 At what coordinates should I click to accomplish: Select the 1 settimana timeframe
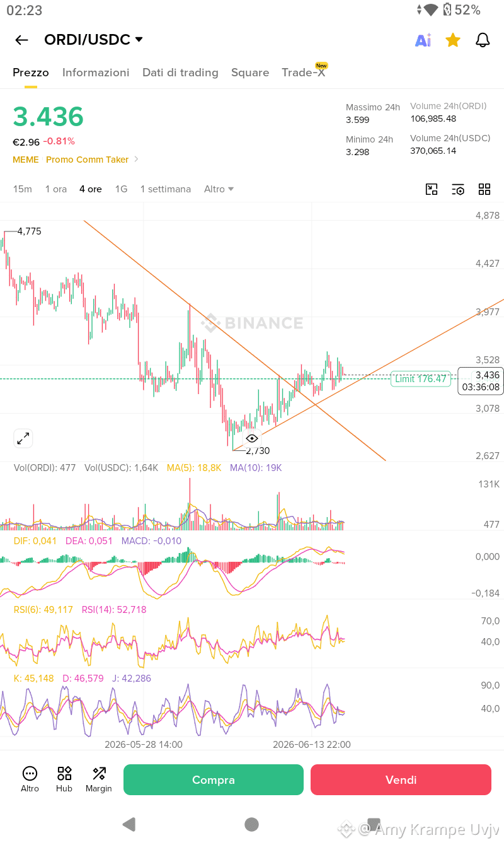pyautogui.click(x=166, y=189)
